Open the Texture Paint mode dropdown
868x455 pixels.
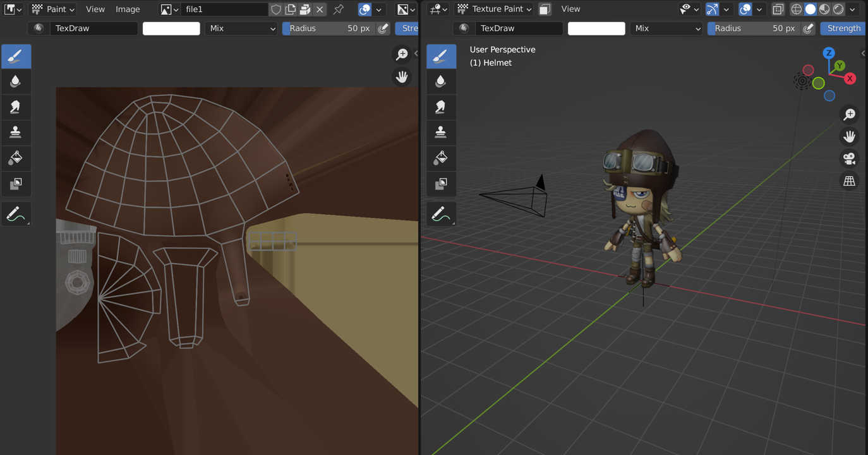click(x=495, y=9)
